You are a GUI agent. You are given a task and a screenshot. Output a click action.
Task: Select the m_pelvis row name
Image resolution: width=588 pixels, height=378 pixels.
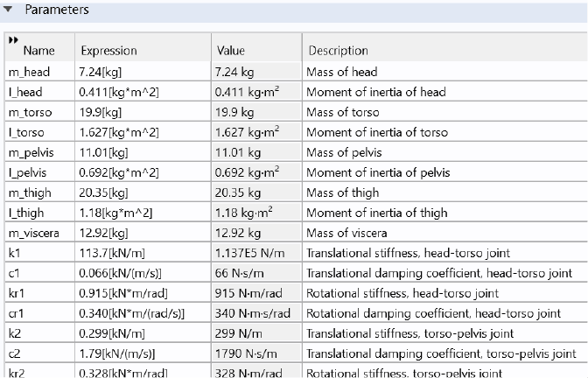coord(31,152)
